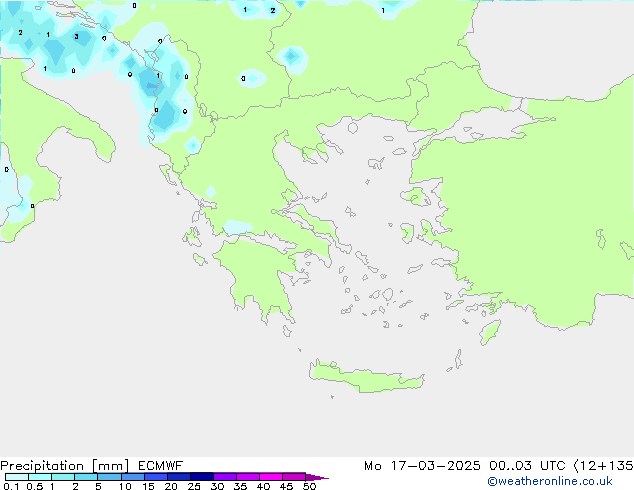
Task: Click the 30–35 mm purple legend swatch
Action: pyautogui.click(x=225, y=477)
